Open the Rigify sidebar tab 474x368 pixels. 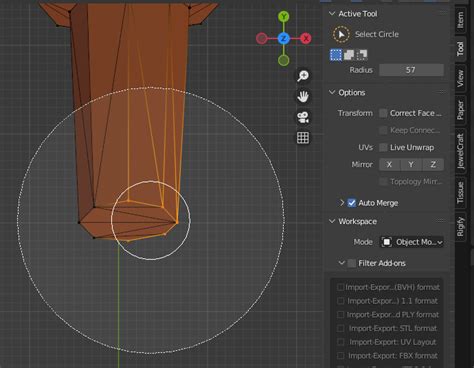(460, 227)
